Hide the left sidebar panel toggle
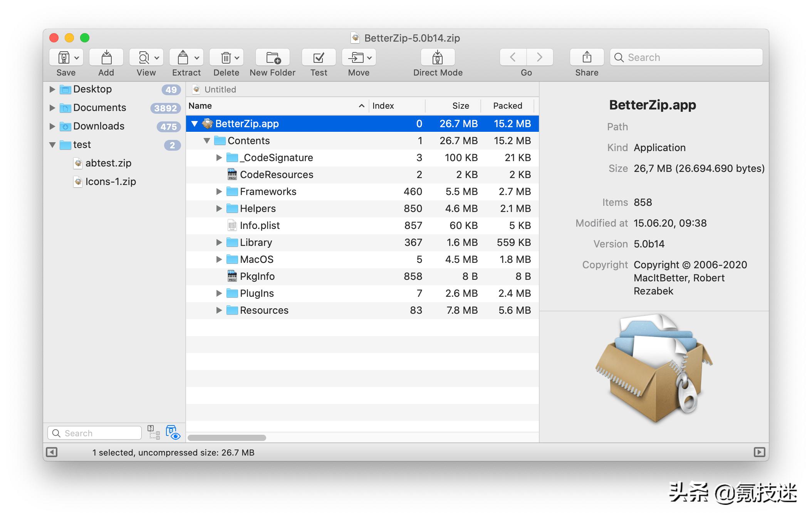Viewport: 812px width, 518px height. pos(52,452)
